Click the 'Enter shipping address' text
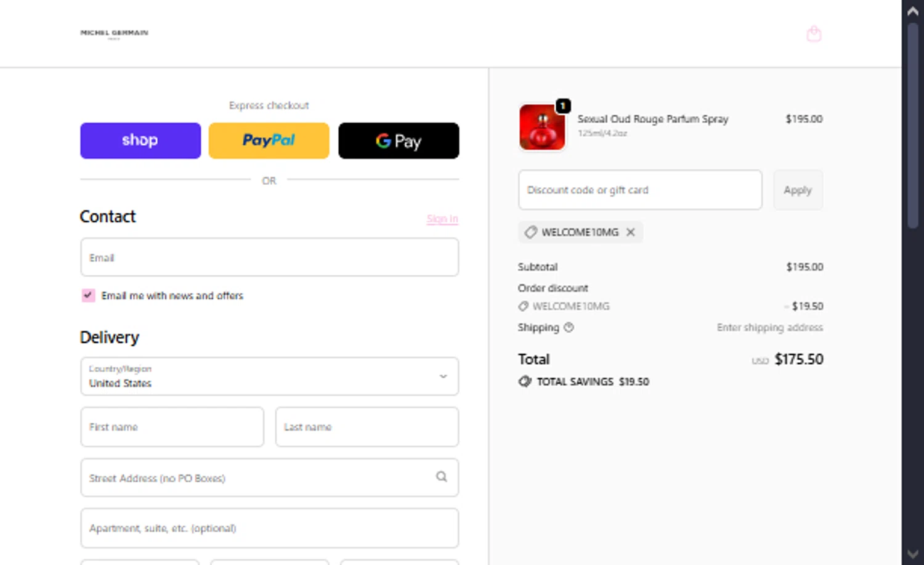 click(x=769, y=327)
